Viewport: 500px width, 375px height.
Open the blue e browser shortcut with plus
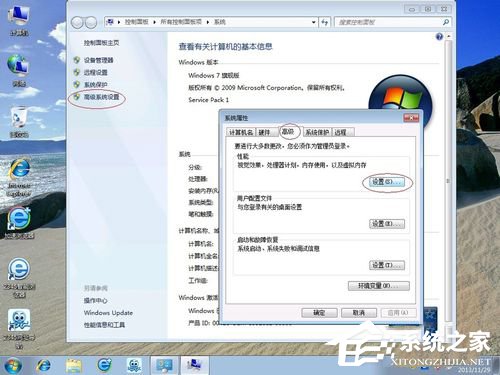[x=19, y=223]
